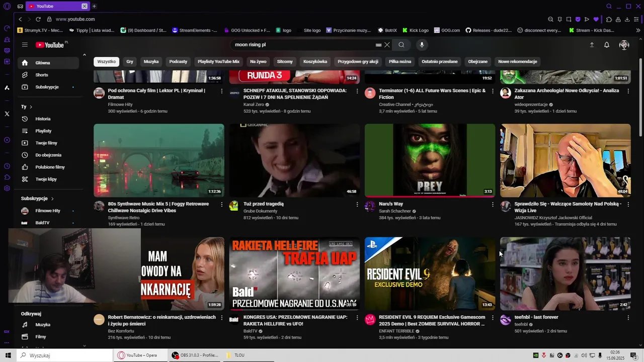Play the Resident Evil 9 Exclusive Demo thumbnail
Viewport: 644px width, 362px height.
pos(430,274)
